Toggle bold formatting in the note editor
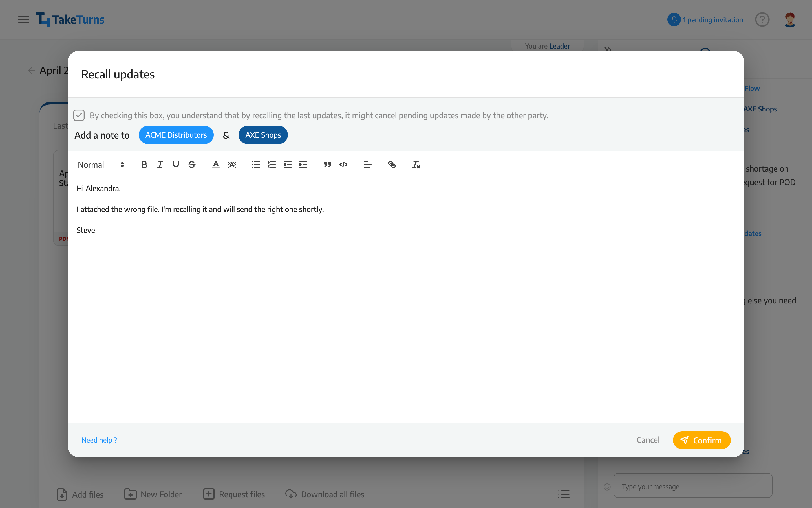The width and height of the screenshot is (812, 508). 144,165
